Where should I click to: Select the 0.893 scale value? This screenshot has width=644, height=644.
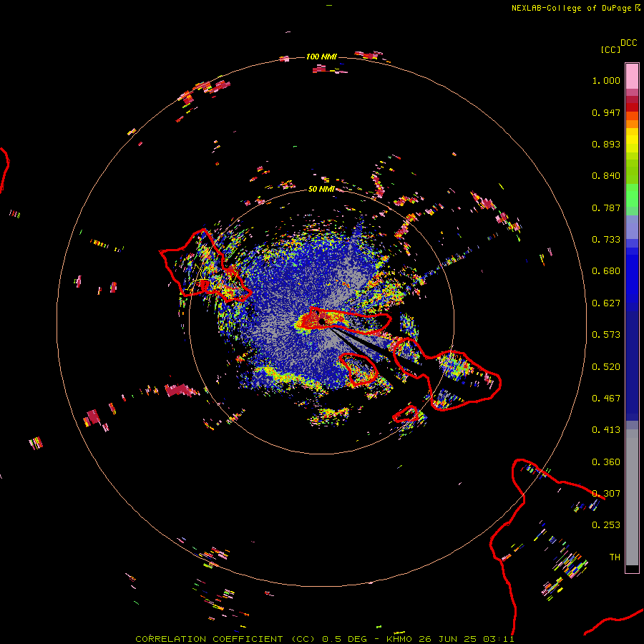click(606, 144)
